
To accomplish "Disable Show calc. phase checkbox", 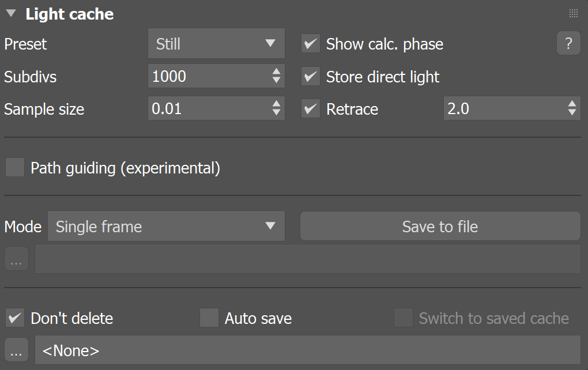I will point(311,44).
